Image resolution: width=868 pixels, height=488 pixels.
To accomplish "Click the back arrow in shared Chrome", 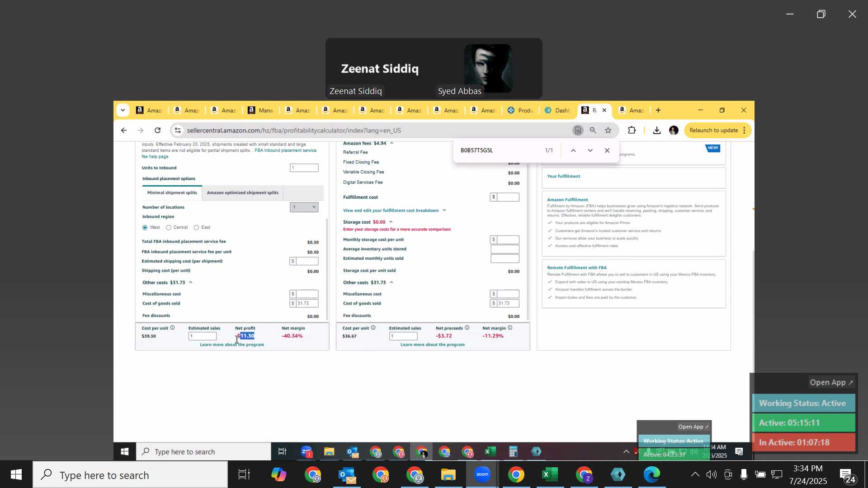I will pyautogui.click(x=124, y=131).
